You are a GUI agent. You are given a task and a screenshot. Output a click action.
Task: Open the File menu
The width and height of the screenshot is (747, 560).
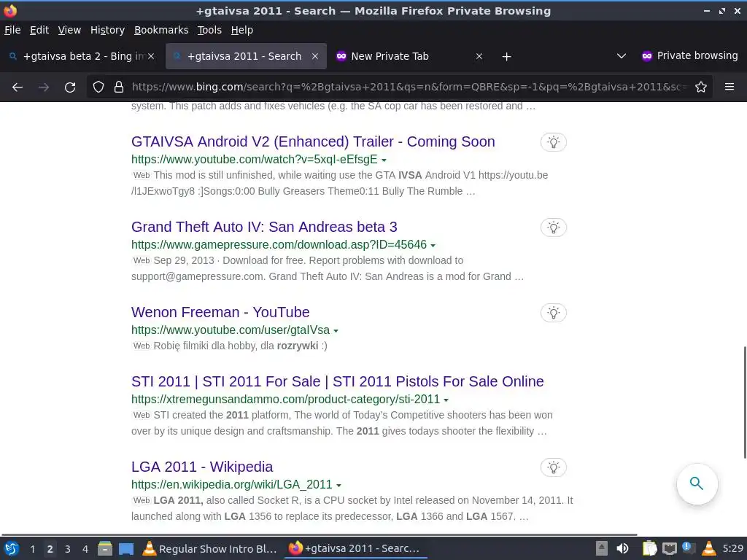pyautogui.click(x=12, y=30)
